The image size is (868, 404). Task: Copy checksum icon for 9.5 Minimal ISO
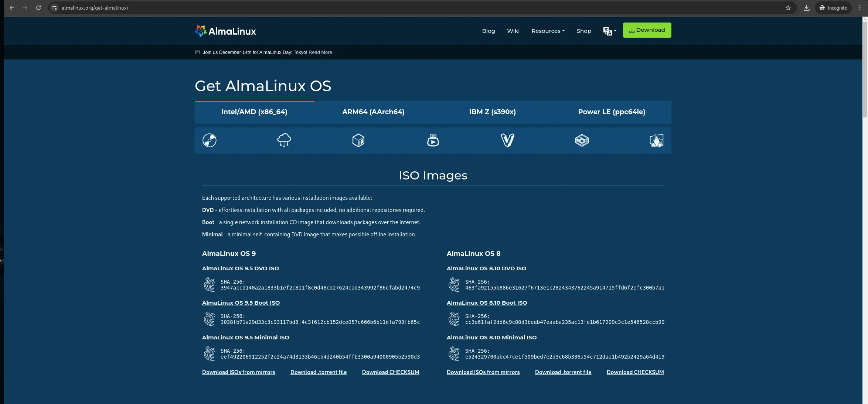210,354
